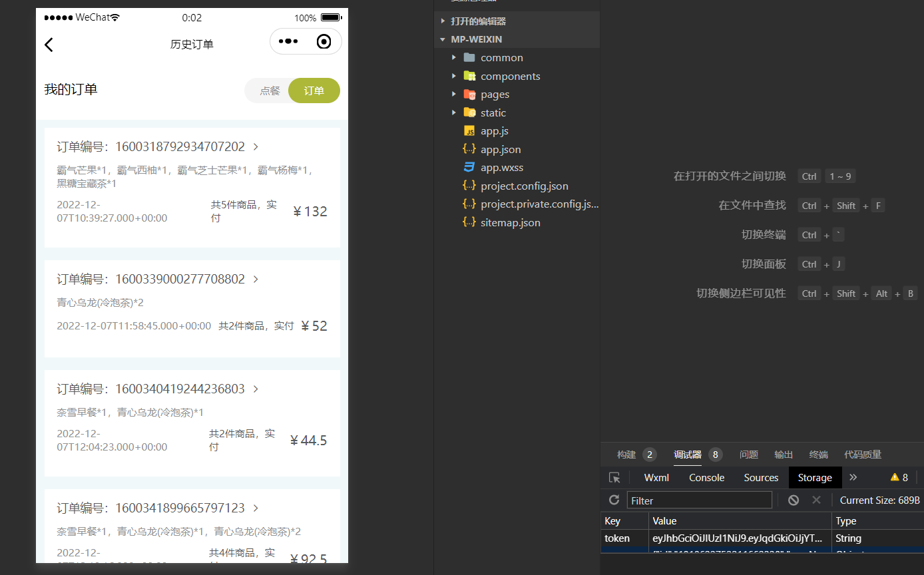Open the Console debugger tab
This screenshot has width=924, height=575.
(706, 478)
